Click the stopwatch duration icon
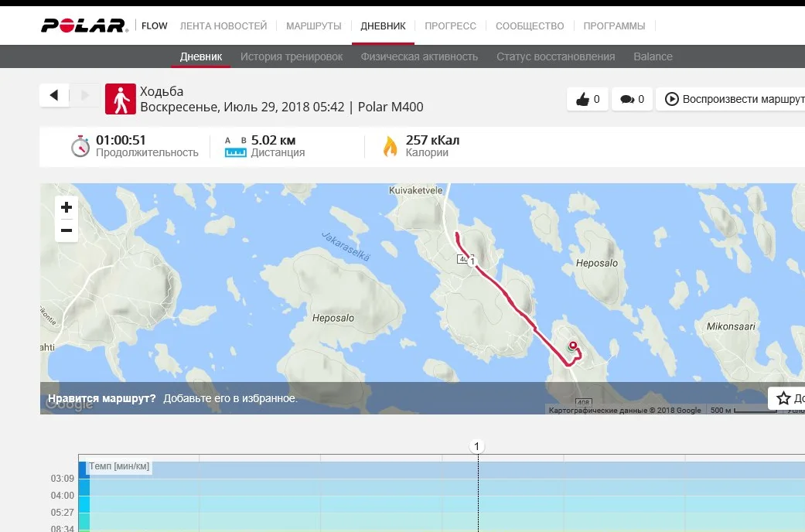 coord(80,146)
